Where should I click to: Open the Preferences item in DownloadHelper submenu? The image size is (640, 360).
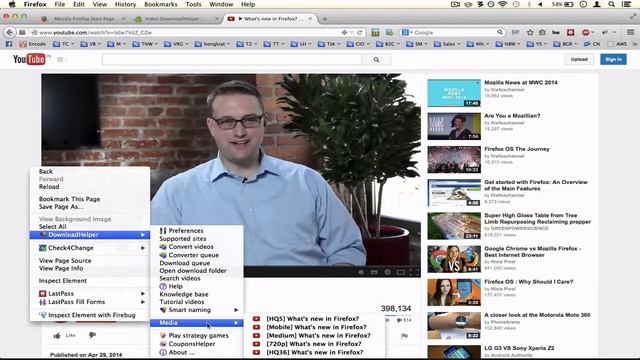click(197, 231)
